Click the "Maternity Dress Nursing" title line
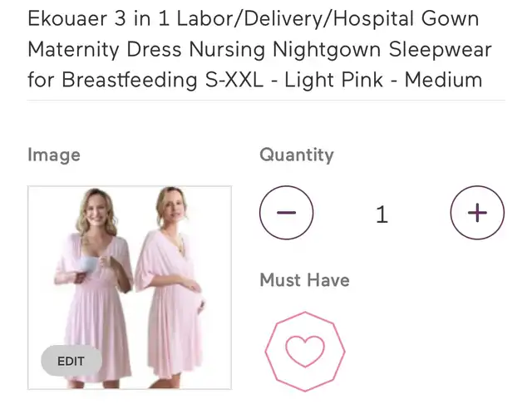532x409 pixels. click(146, 50)
